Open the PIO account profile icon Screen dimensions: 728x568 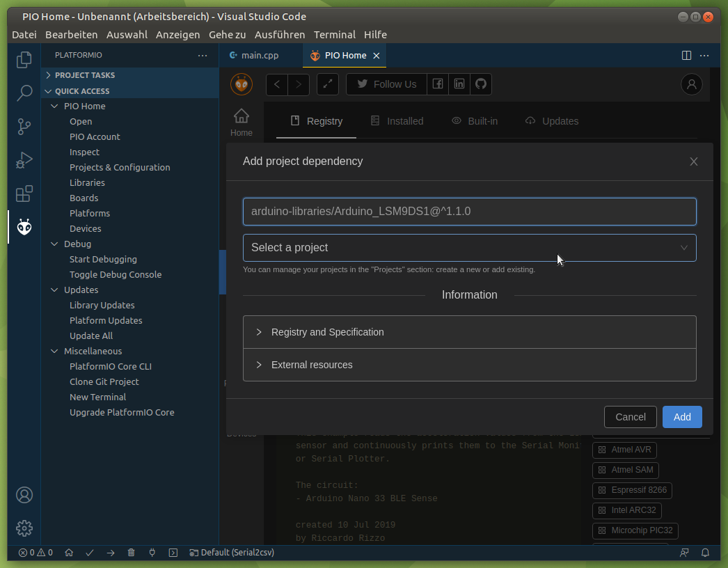click(x=692, y=84)
